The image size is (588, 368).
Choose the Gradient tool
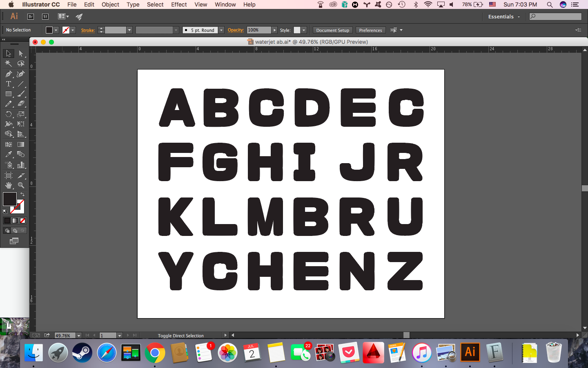(21, 144)
